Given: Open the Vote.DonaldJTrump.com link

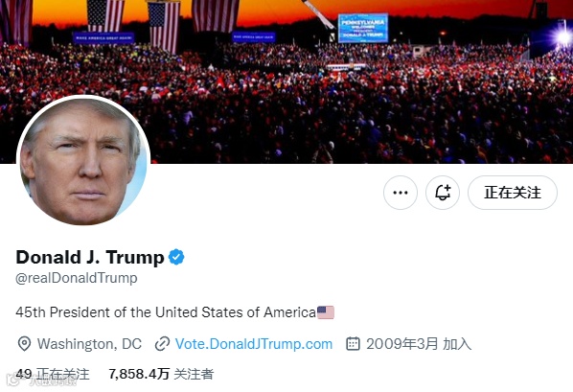Looking at the screenshot, I should click(x=254, y=344).
